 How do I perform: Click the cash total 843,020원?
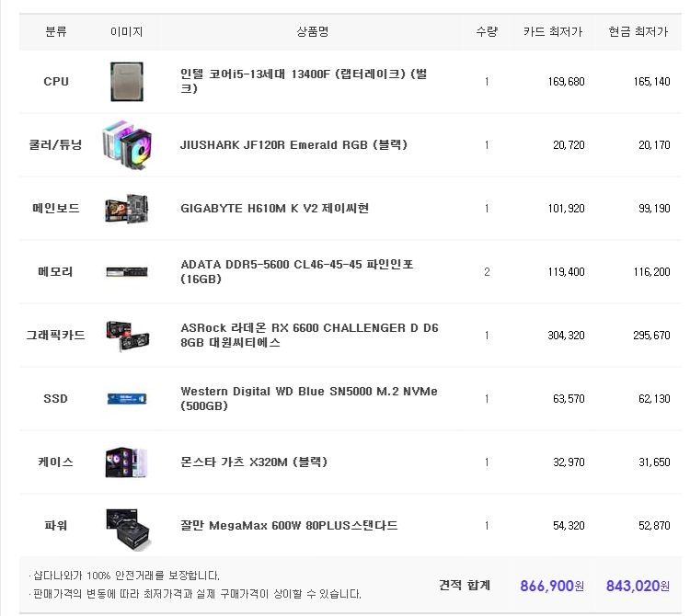pos(638,586)
